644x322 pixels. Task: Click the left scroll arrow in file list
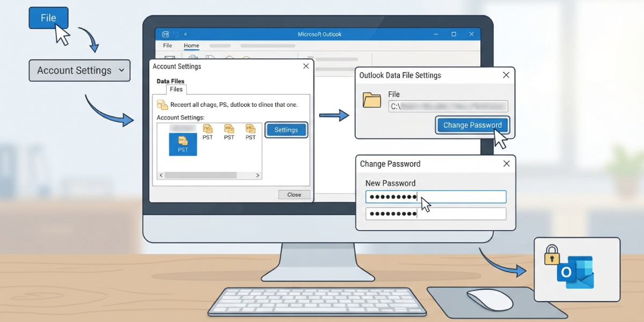tap(160, 175)
